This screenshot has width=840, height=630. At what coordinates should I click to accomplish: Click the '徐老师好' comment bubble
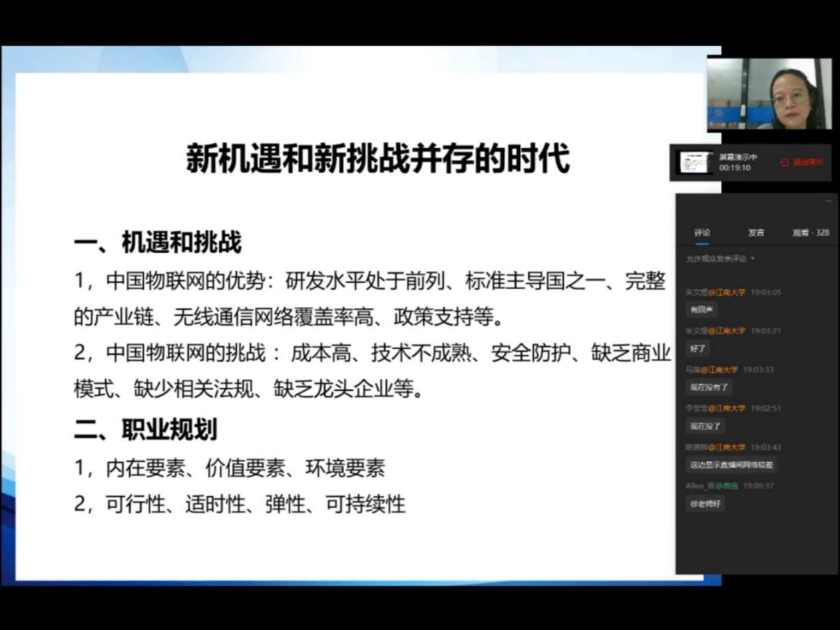(705, 503)
